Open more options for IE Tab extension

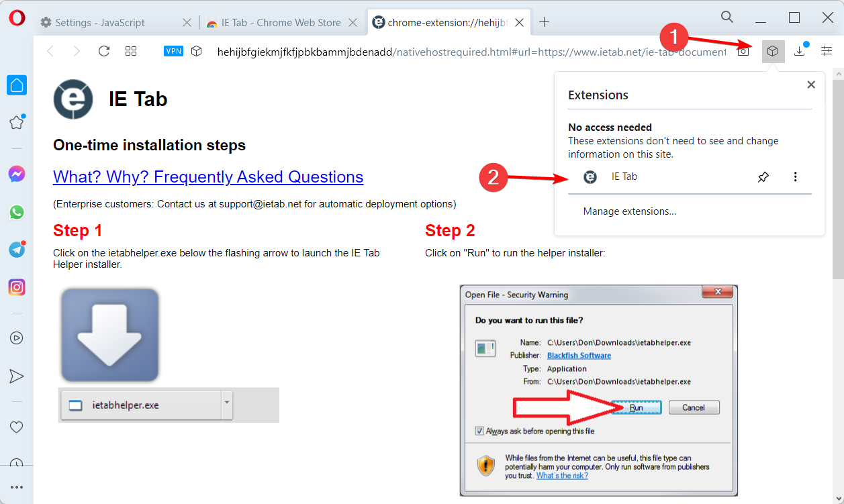click(x=796, y=177)
